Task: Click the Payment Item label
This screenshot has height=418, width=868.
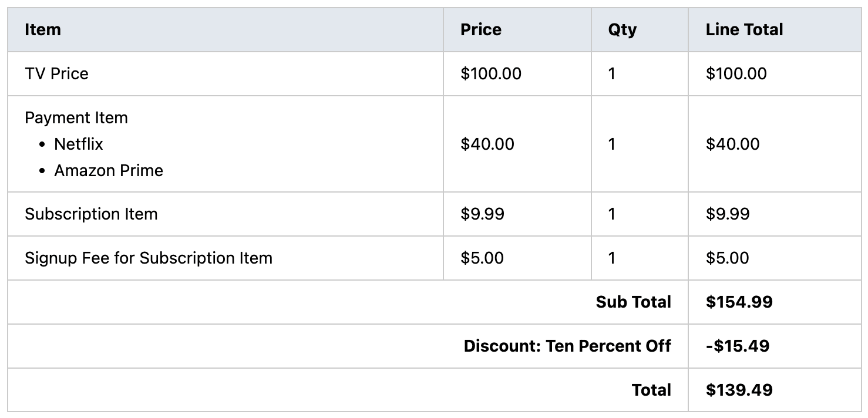Action: tap(76, 118)
